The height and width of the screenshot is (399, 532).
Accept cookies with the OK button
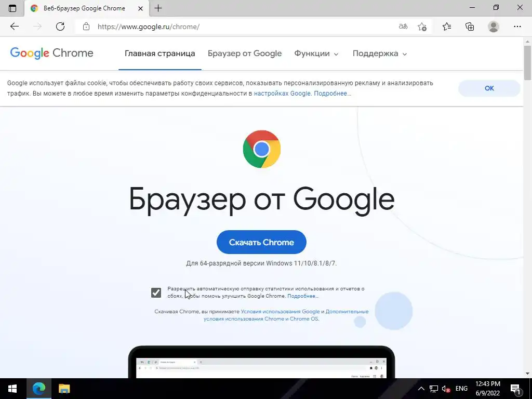point(489,88)
